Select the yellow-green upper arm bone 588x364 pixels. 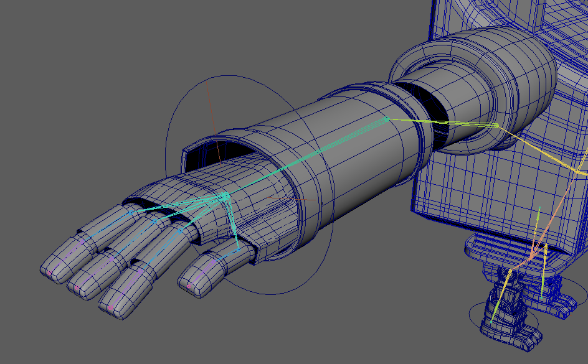(441, 123)
